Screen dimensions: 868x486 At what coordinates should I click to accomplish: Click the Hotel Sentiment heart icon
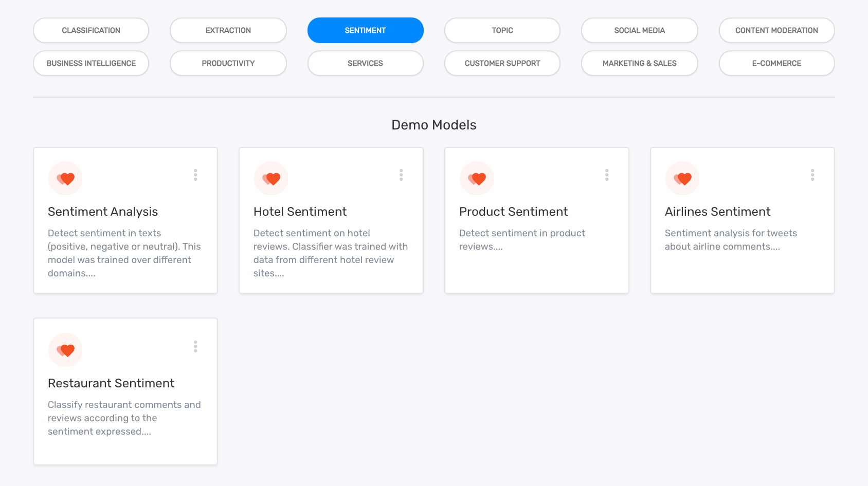point(272,179)
